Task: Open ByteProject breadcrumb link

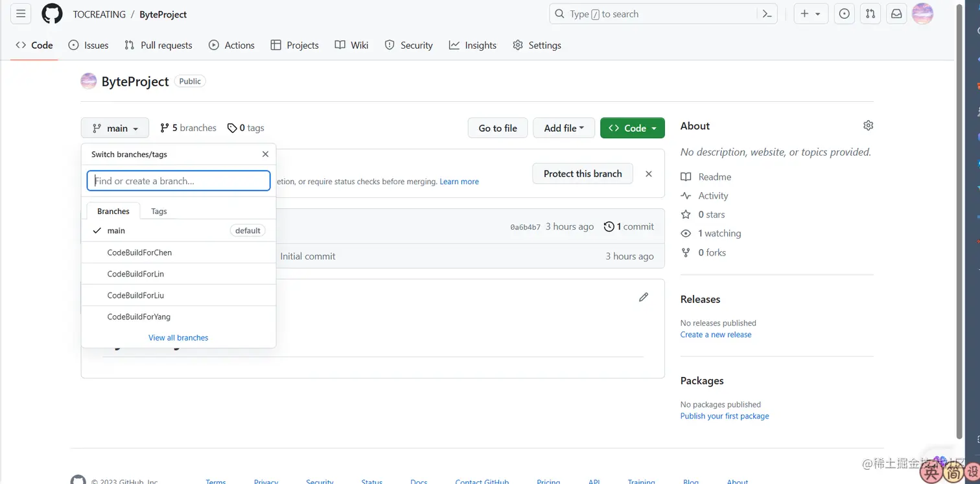Action: pyautogui.click(x=163, y=14)
